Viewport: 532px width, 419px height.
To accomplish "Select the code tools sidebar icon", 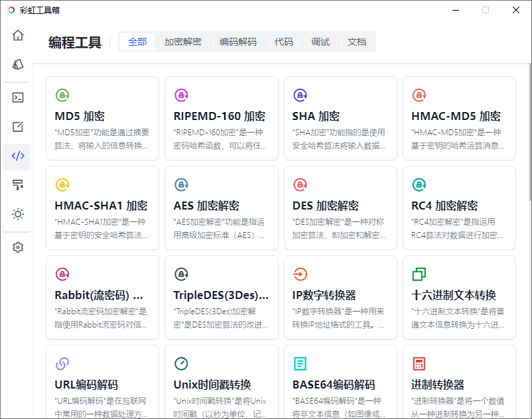I will [18, 156].
